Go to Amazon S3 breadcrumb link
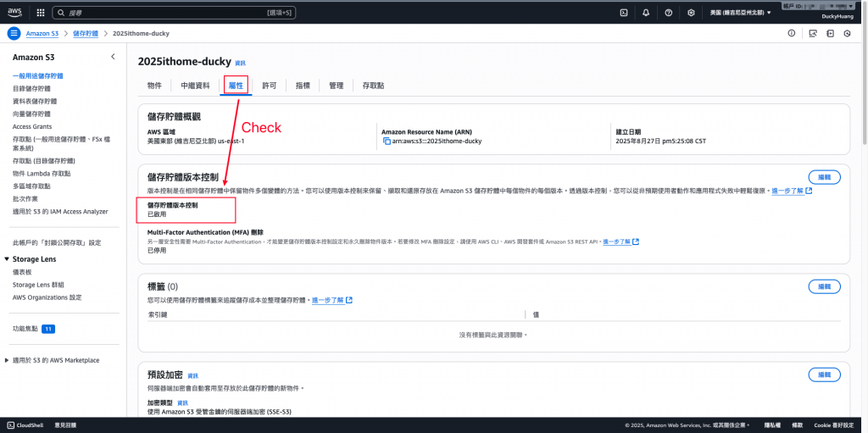This screenshot has width=868, height=433. click(x=42, y=33)
